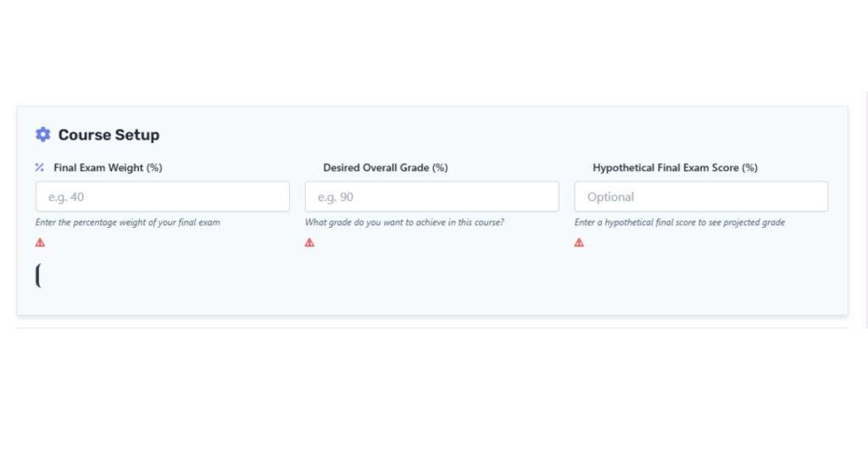Click the Course Setup heading

pos(108,135)
